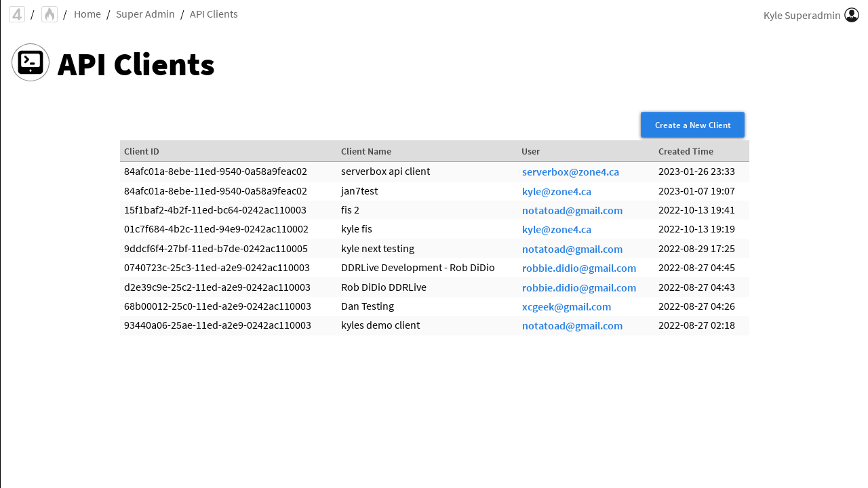Open Kyle Superadmin user menu
868x488 pixels.
point(802,15)
